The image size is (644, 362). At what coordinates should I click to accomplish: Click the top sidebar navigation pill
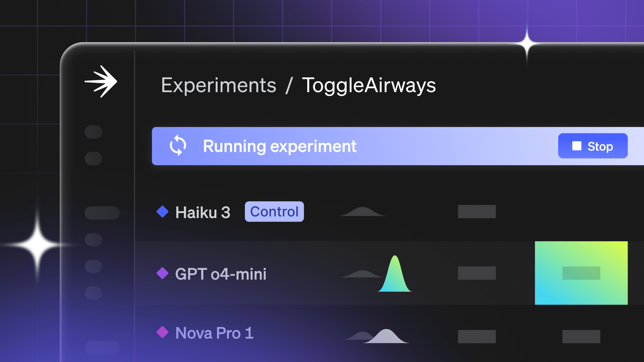(x=94, y=132)
